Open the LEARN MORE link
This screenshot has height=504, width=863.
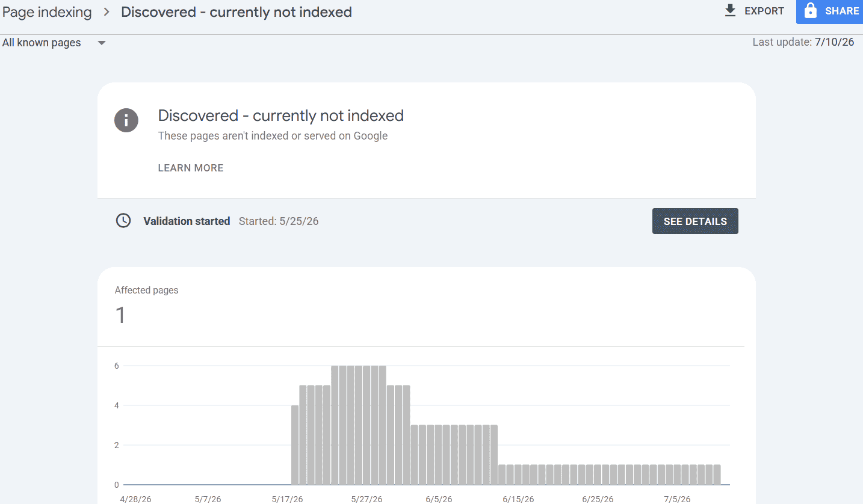(190, 168)
